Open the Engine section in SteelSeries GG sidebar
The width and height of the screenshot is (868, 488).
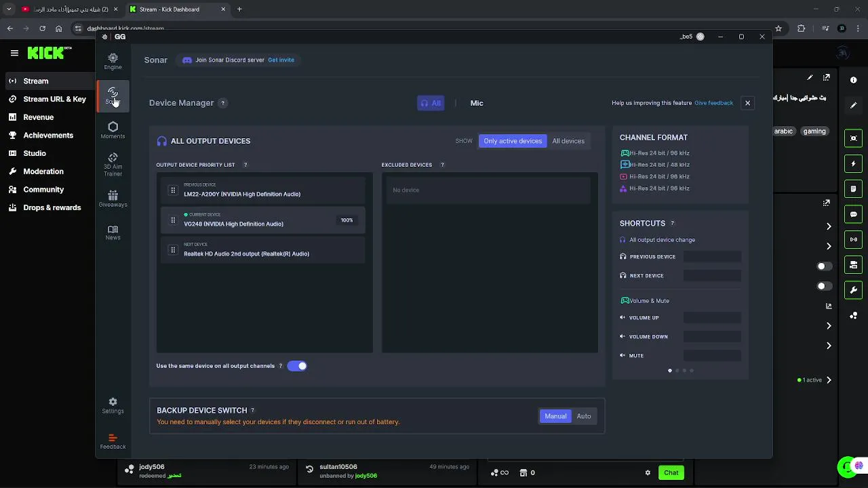(x=113, y=62)
